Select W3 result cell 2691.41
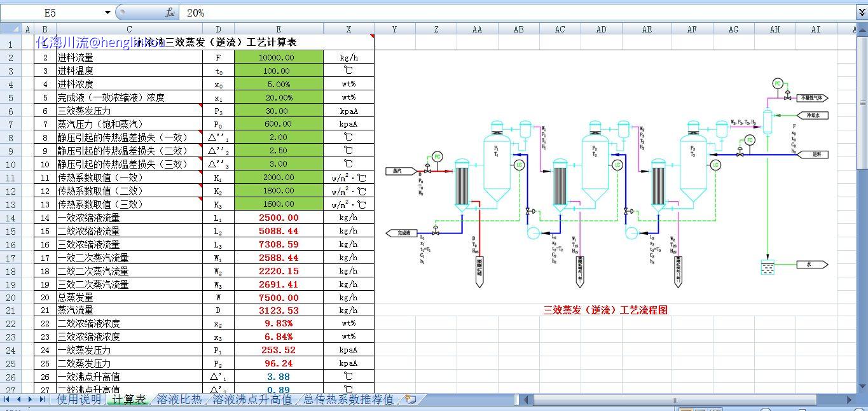Image resolution: width=868 pixels, height=411 pixels. click(x=279, y=284)
